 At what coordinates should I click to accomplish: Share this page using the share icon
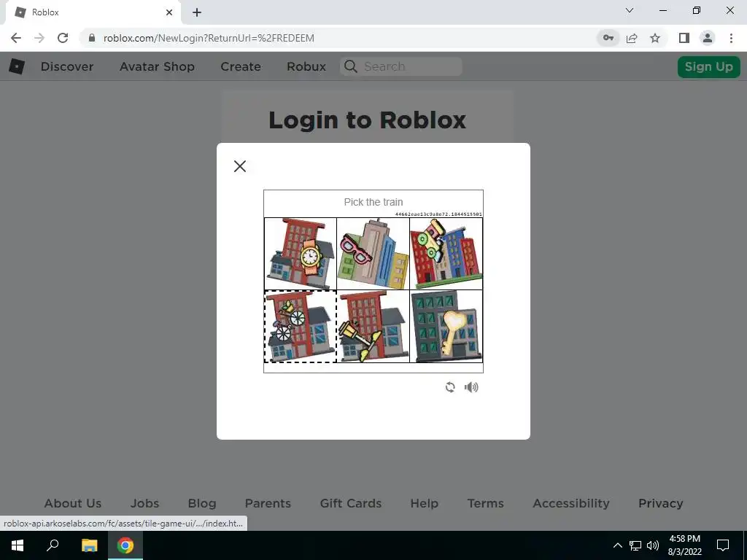coord(632,38)
